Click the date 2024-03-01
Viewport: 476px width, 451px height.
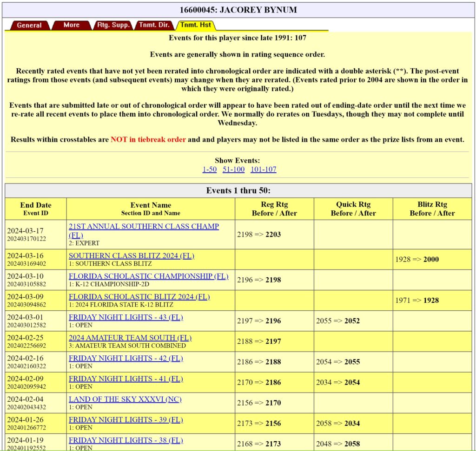click(25, 317)
